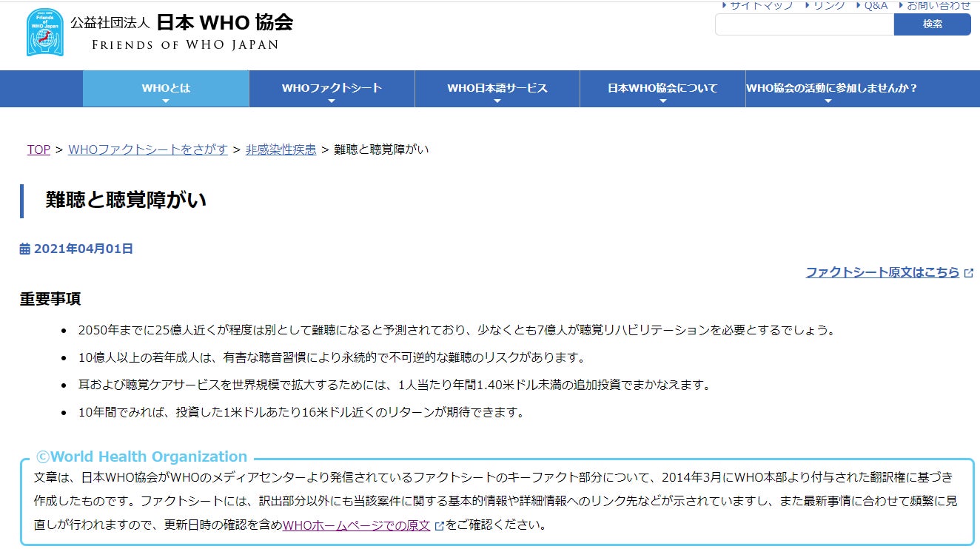Open the リンク header link
This screenshot has height=549, width=980.
(x=828, y=6)
